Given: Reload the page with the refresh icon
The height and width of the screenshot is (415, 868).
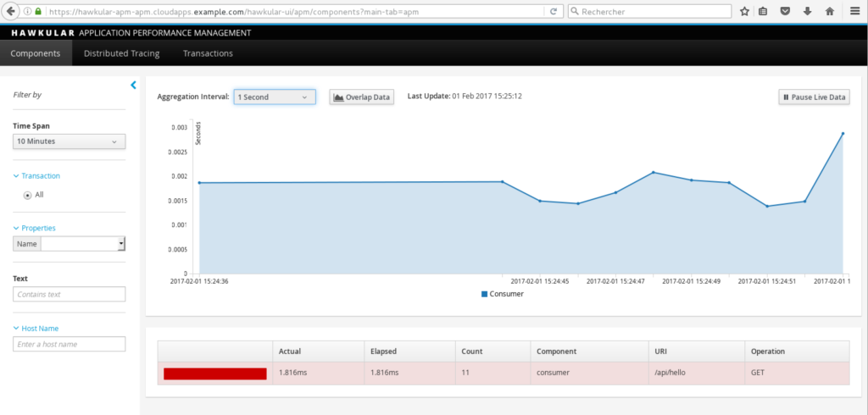Looking at the screenshot, I should [x=554, y=11].
